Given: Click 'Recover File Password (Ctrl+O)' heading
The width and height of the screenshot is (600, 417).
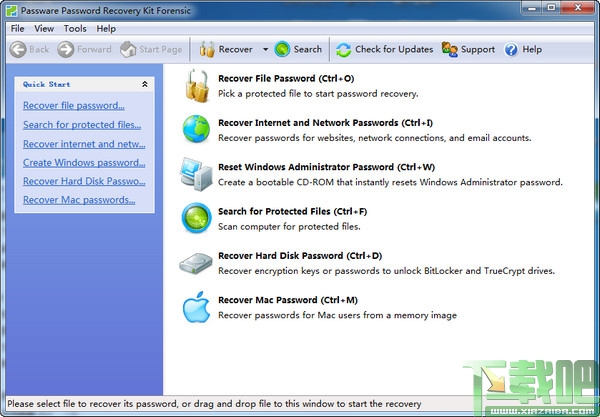Looking at the screenshot, I should (286, 78).
